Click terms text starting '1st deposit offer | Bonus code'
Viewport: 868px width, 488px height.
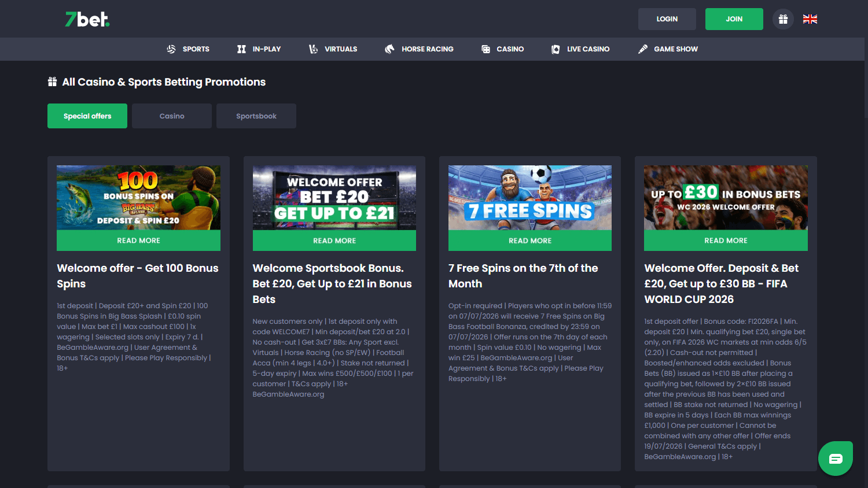click(x=726, y=389)
